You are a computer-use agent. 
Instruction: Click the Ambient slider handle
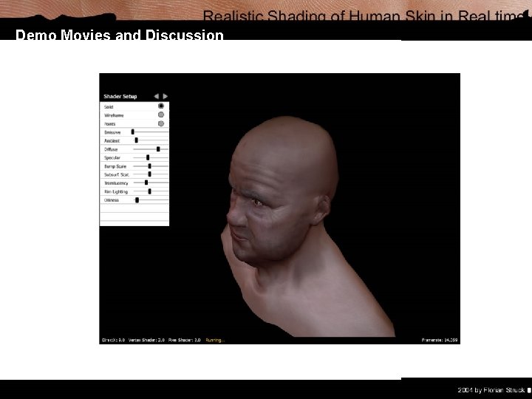coord(137,140)
